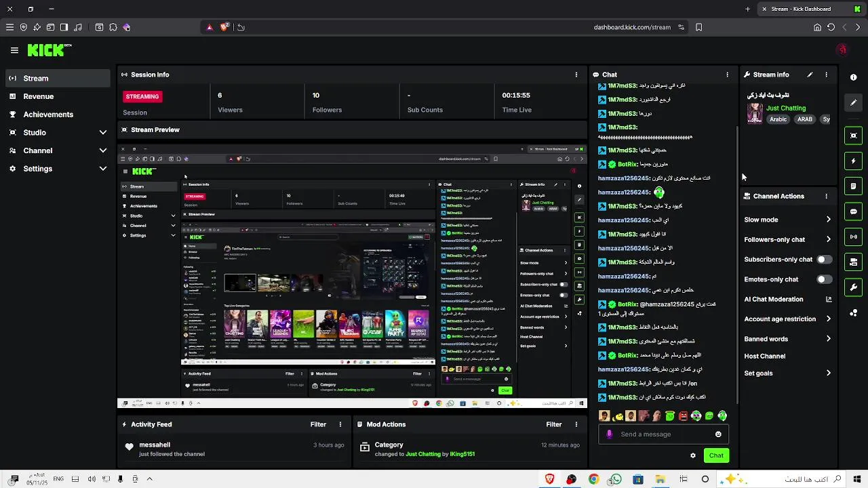Click Just Chatting category link
This screenshot has width=868, height=488.
click(786, 108)
